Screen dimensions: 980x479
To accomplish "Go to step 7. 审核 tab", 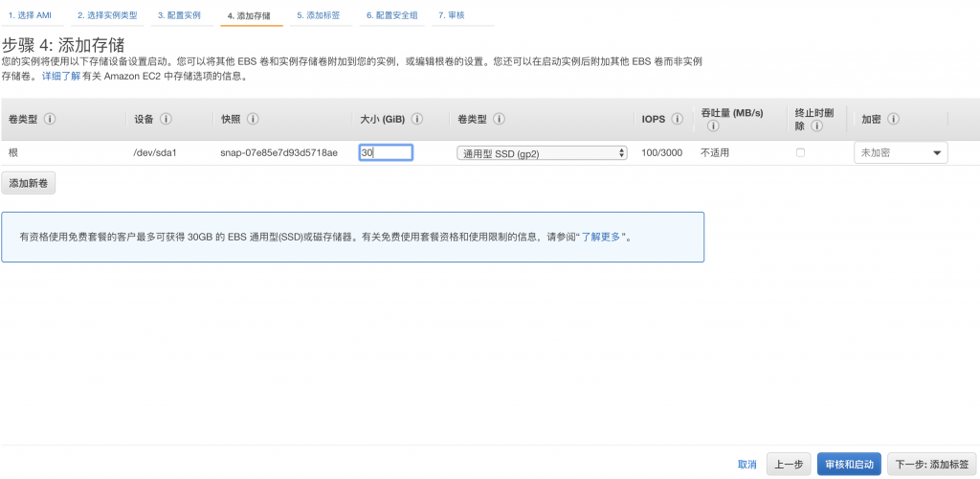I will coord(452,15).
